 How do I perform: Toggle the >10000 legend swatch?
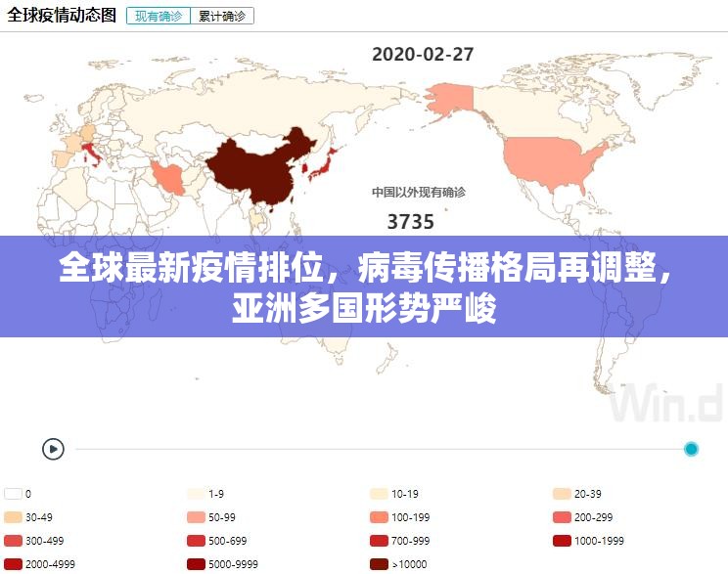(x=379, y=564)
